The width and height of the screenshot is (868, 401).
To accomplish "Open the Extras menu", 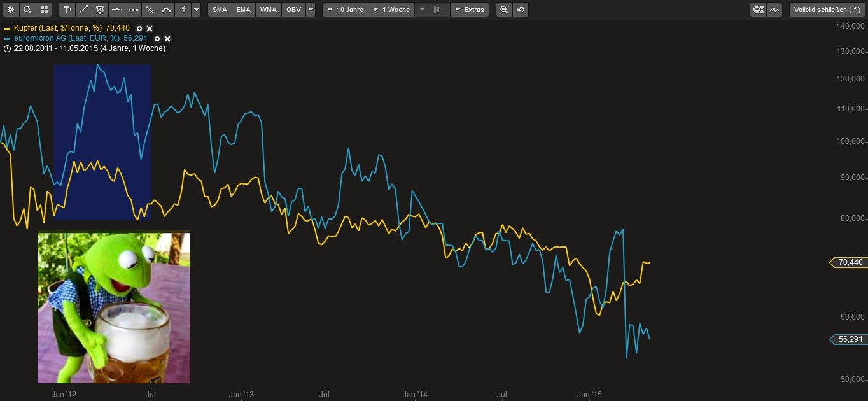I will pyautogui.click(x=469, y=10).
